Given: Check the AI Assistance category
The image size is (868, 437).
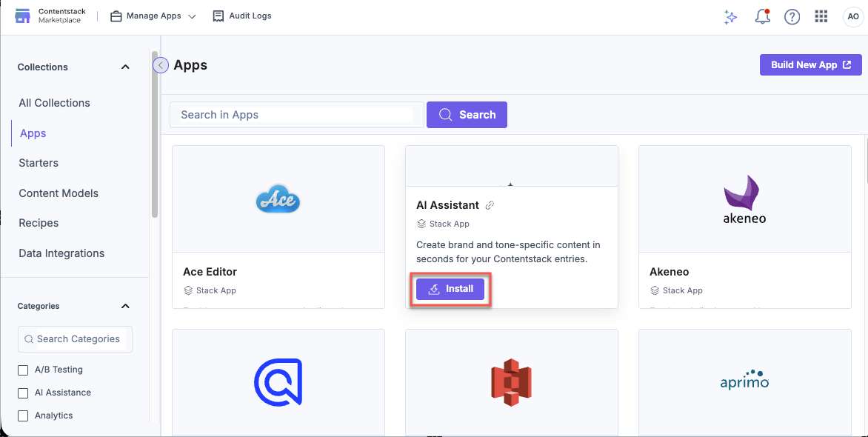Looking at the screenshot, I should pos(23,393).
